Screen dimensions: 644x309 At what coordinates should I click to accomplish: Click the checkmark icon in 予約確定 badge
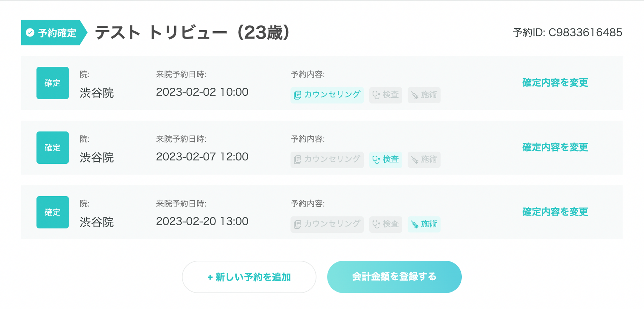coord(30,33)
